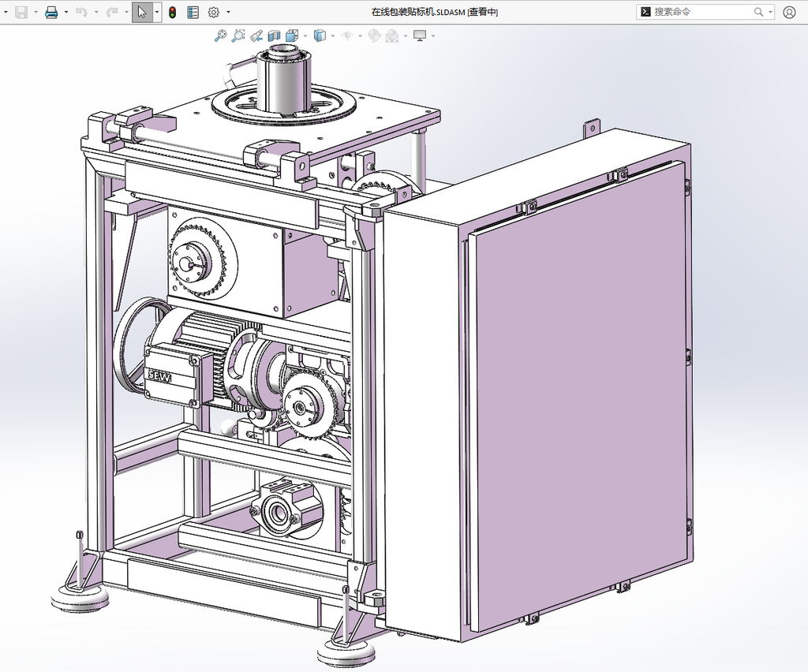Expand the Hide/Show Items dropdown arrow
The height and width of the screenshot is (672, 808).
click(x=360, y=35)
